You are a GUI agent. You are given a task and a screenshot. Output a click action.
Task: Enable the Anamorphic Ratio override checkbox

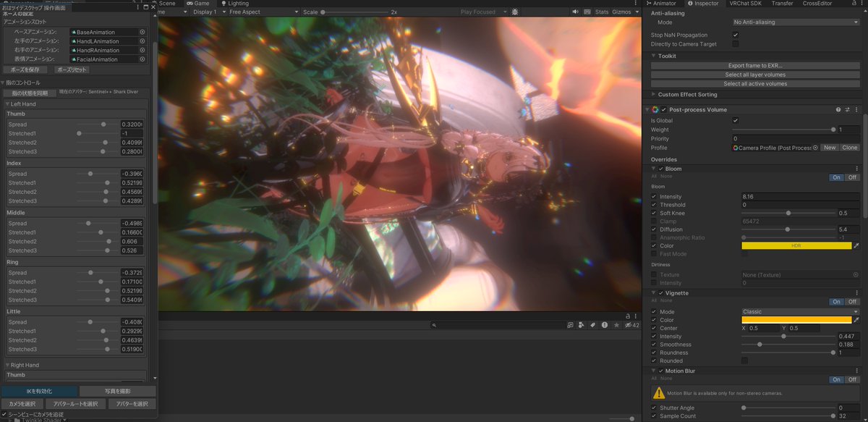pos(655,237)
